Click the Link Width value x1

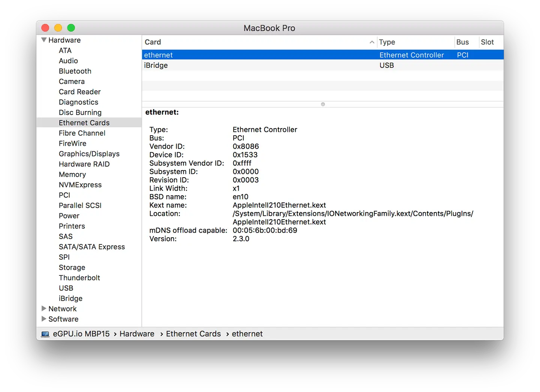236,189
